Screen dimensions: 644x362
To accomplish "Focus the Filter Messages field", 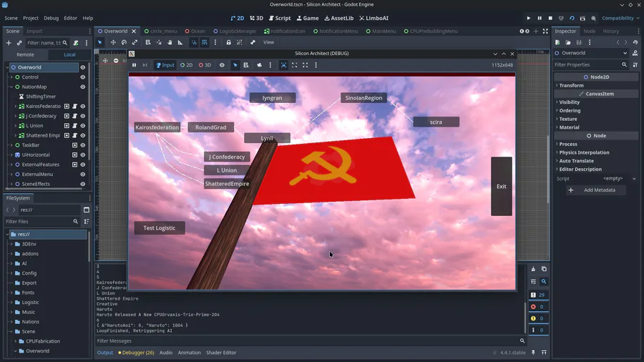I will pyautogui.click(x=311, y=341).
